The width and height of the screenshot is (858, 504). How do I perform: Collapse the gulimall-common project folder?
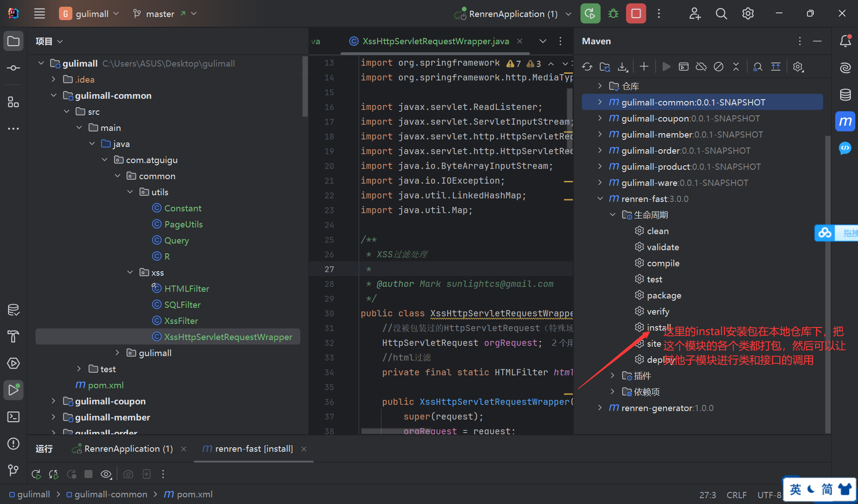pyautogui.click(x=54, y=96)
